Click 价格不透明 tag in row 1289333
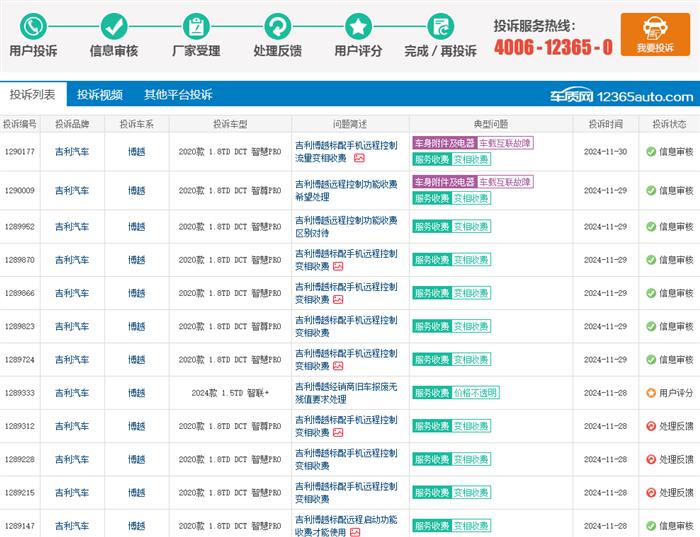 475,393
